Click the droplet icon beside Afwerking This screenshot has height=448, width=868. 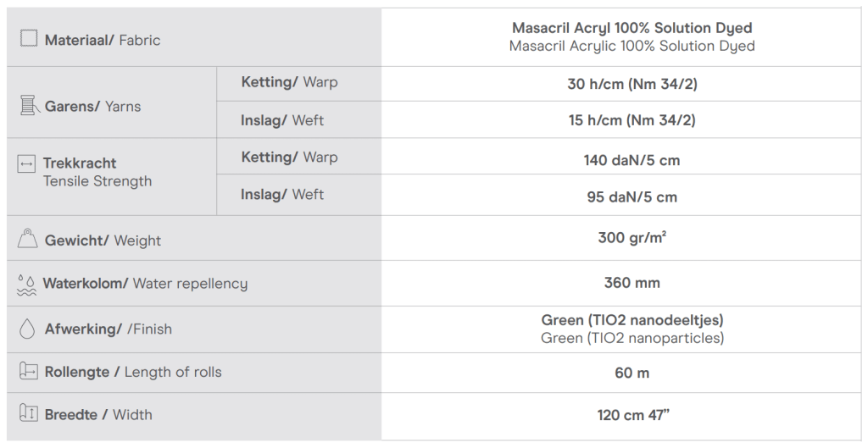[27, 329]
